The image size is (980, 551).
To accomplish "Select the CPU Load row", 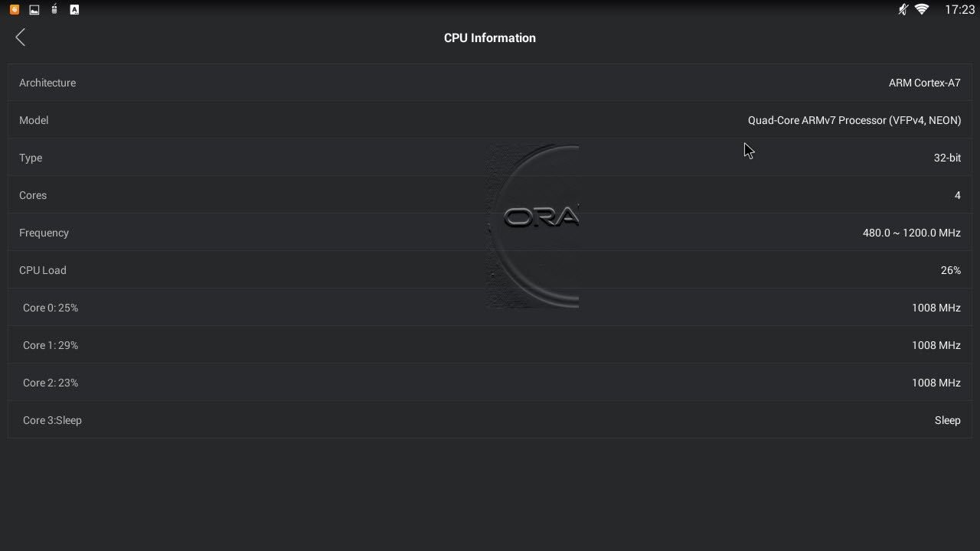I will coord(490,270).
